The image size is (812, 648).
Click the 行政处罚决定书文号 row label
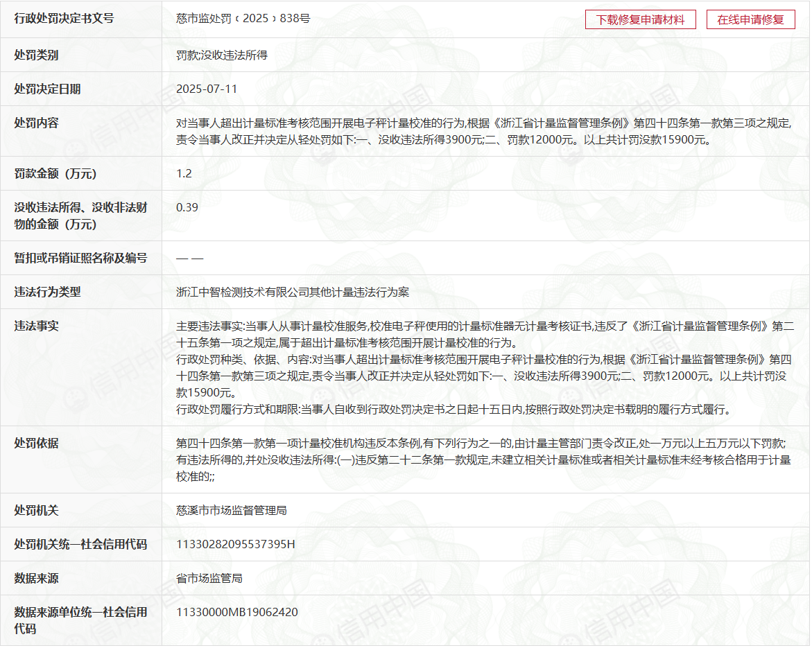coord(64,19)
